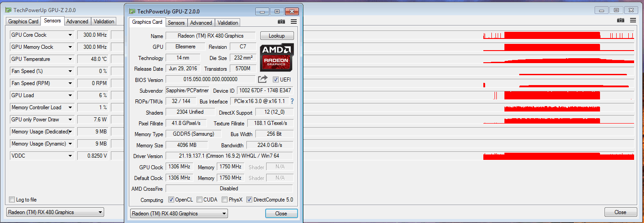Screen dimensions: 644x223
Task: Click the AMD CrossFire Disabled field
Action: pos(229,189)
